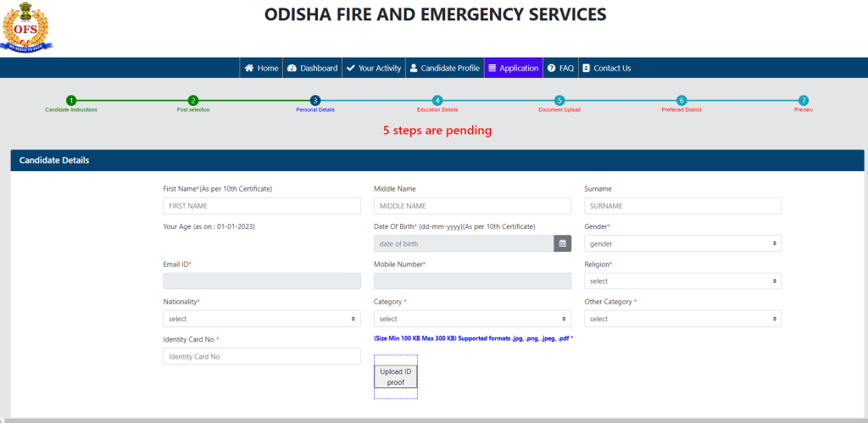Open the Dashboard menu item
868x423 pixels.
(x=312, y=68)
